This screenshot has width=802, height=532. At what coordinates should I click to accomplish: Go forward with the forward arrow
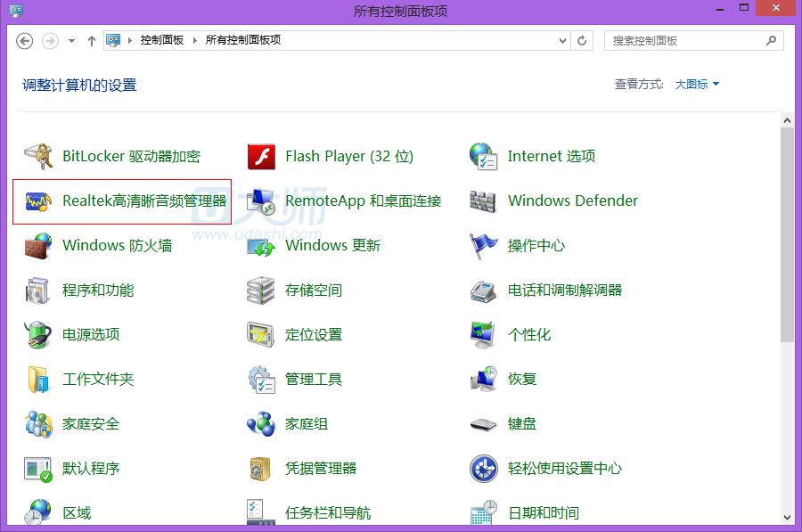(50, 41)
